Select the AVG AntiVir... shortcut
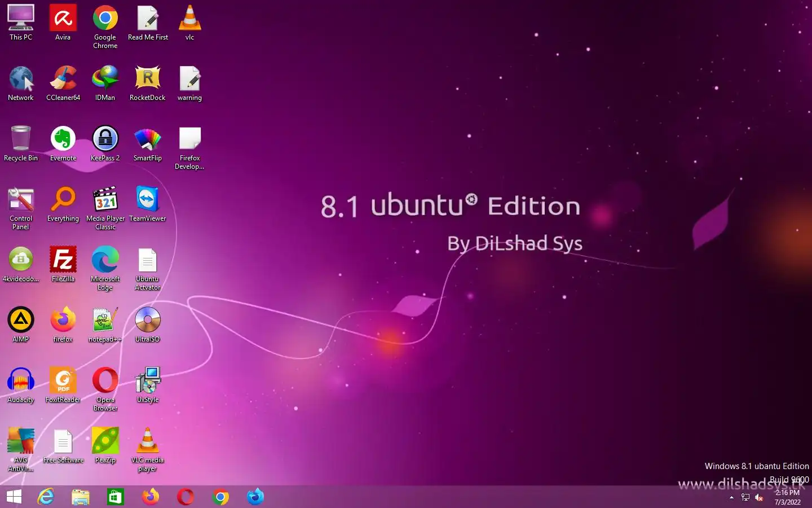Image resolution: width=812 pixels, height=508 pixels. (21, 450)
